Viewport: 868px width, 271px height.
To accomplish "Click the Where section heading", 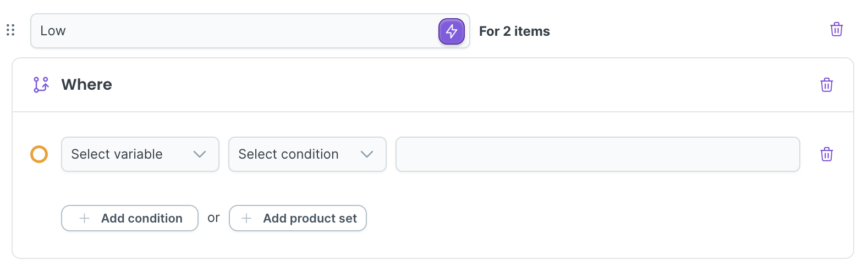I will [x=86, y=84].
